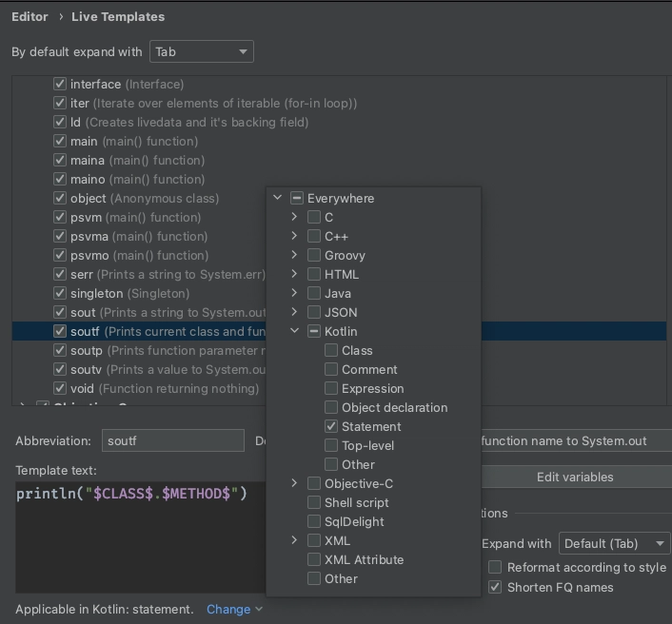Check the Kotlin Class context
Viewport: 672px width, 624px height.
[x=331, y=350]
